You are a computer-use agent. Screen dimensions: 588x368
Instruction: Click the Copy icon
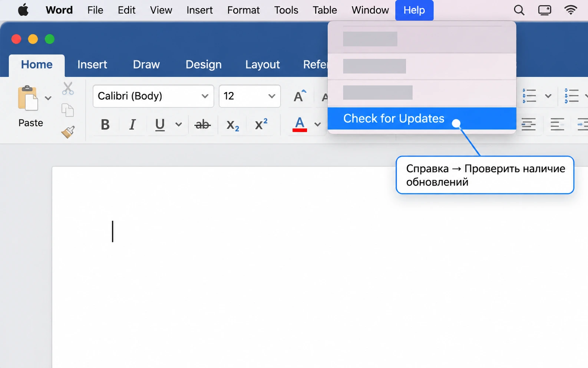click(x=67, y=110)
